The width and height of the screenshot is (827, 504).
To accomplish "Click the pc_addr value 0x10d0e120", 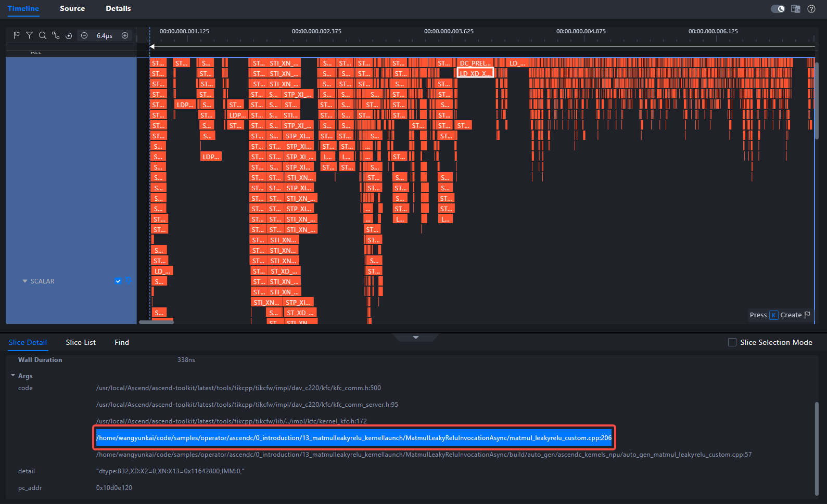I will pyautogui.click(x=114, y=488).
